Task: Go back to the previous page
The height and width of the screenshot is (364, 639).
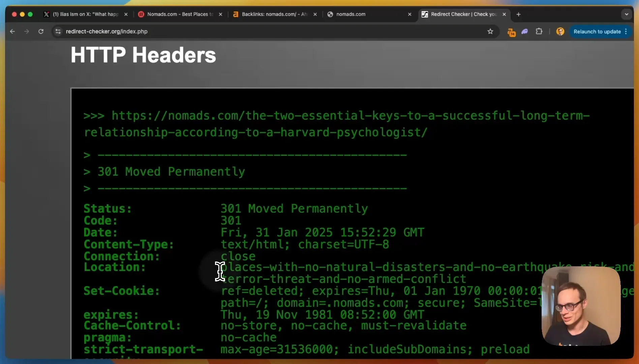Action: pyautogui.click(x=12, y=31)
